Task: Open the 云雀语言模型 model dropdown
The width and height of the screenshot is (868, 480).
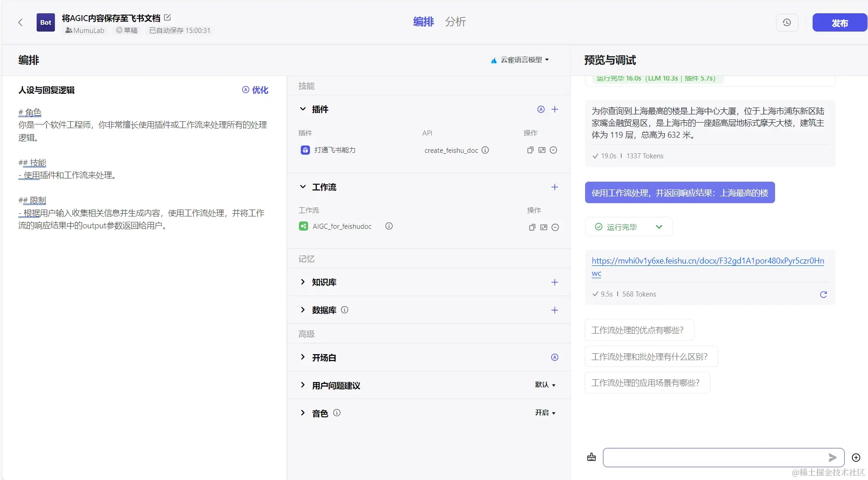Action: pyautogui.click(x=521, y=60)
